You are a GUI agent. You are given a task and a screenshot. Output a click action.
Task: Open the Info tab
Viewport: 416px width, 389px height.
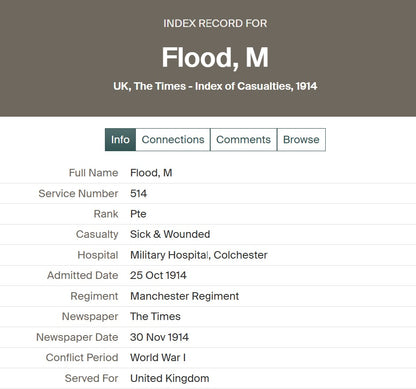tap(120, 140)
